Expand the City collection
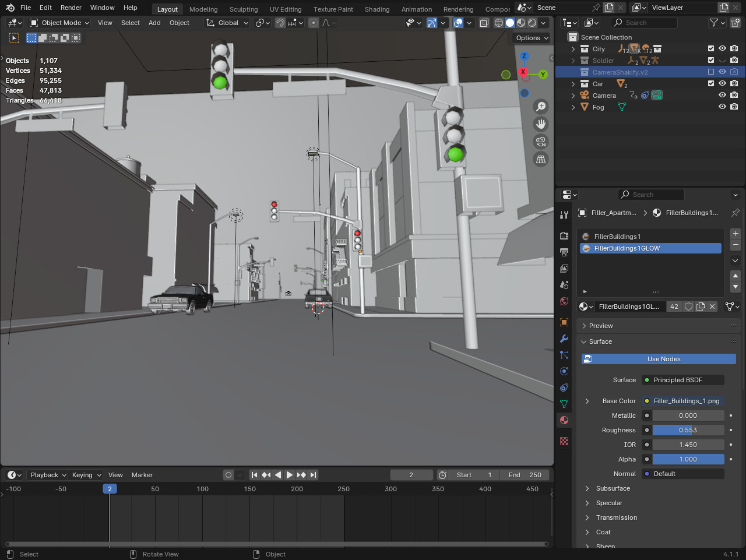The width and height of the screenshot is (746, 560). (573, 49)
